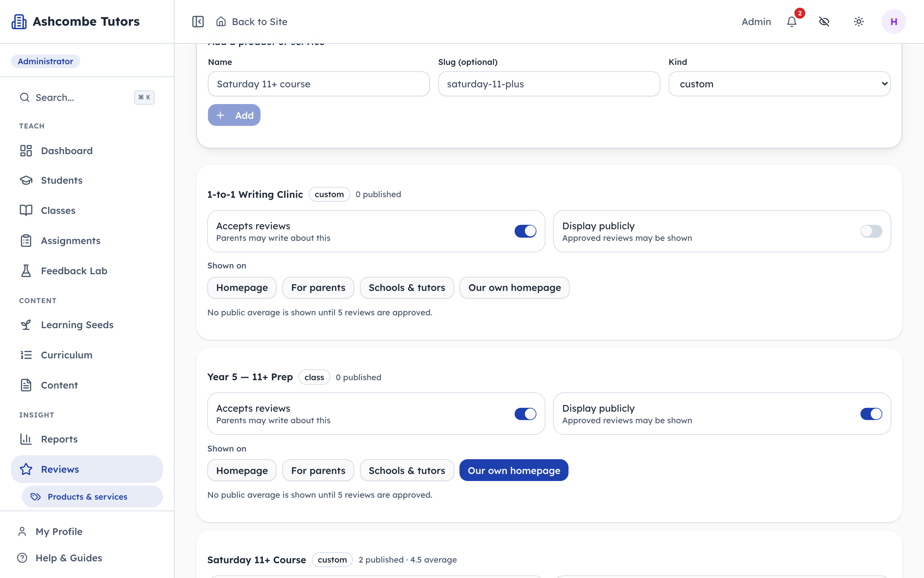This screenshot has height=578, width=924.
Task: Go to Curriculum
Action: [87, 355]
